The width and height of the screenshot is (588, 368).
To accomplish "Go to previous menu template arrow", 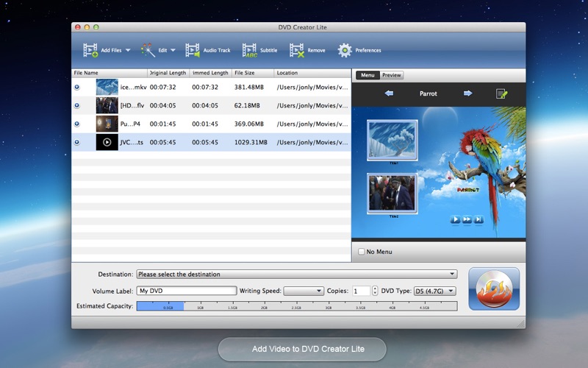I will (389, 93).
